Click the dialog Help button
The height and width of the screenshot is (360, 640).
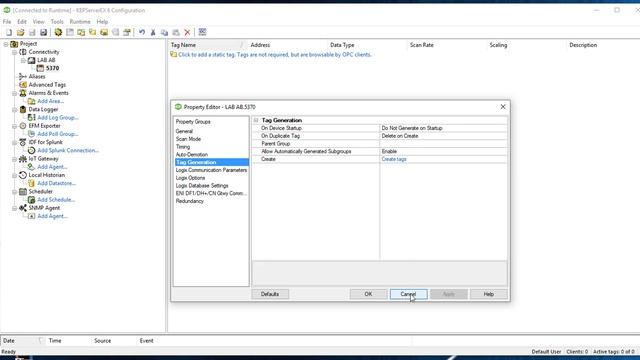click(x=489, y=294)
